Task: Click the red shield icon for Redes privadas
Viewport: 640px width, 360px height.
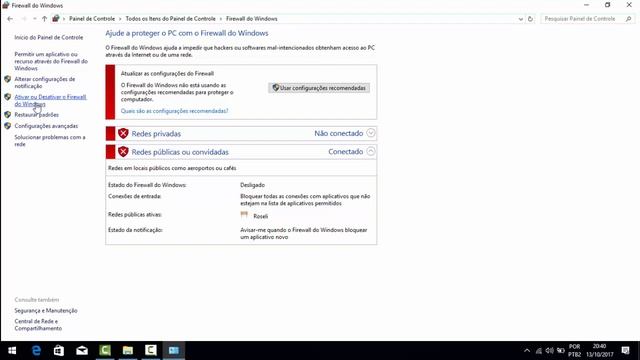Action: 123,133
